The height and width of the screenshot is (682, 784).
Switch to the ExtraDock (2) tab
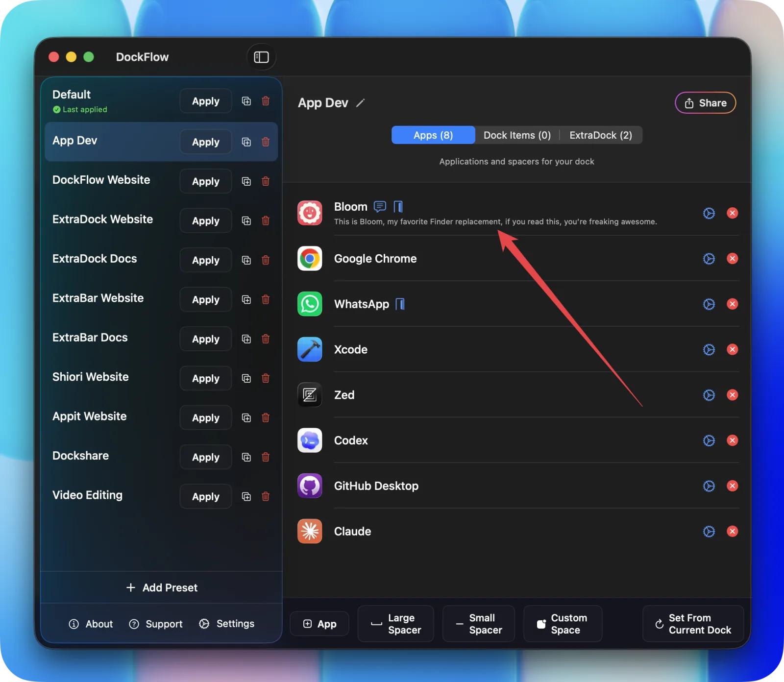[x=601, y=135]
